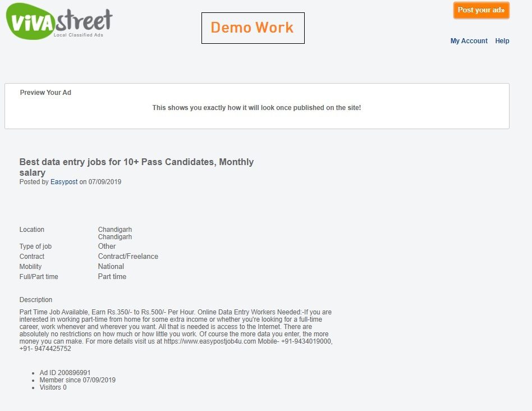Click the Vivastreet logo
The image size is (532, 411).
tap(59, 21)
